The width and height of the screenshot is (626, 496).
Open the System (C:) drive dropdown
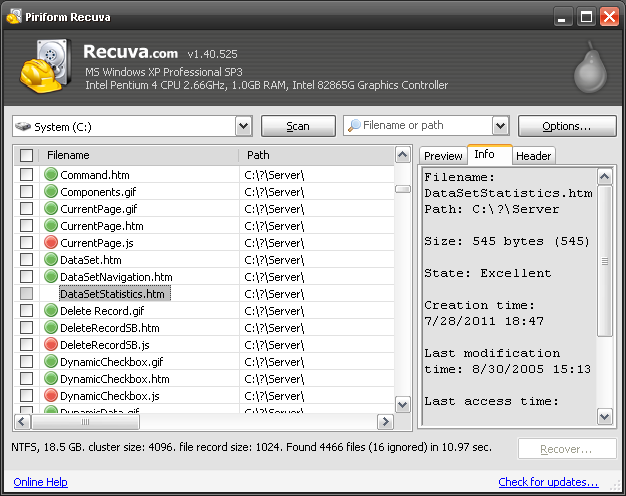[x=244, y=126]
